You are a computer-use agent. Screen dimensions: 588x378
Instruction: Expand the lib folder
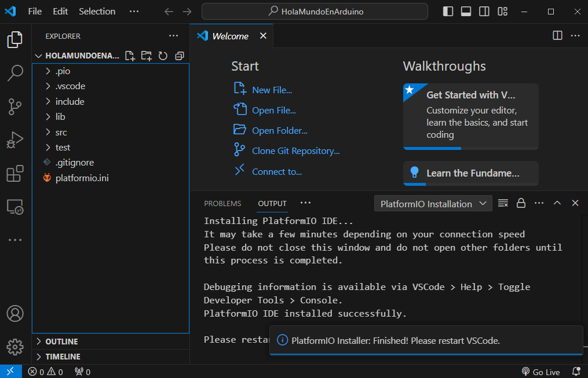tap(111, 117)
